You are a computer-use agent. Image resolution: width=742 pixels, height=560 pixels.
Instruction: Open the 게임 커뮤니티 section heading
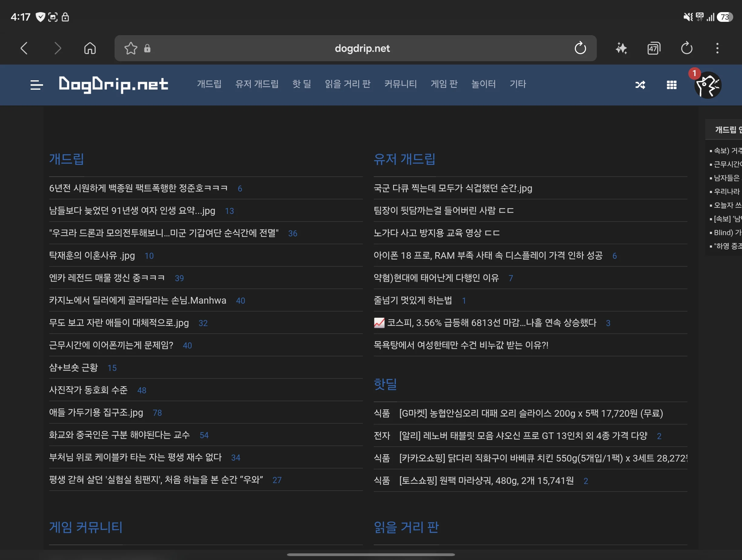point(86,527)
